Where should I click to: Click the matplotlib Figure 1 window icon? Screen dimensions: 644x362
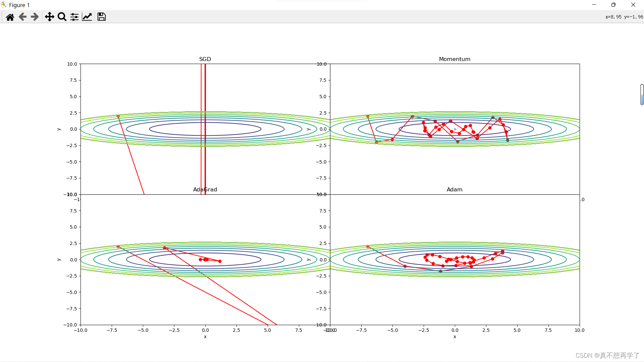point(4,5)
